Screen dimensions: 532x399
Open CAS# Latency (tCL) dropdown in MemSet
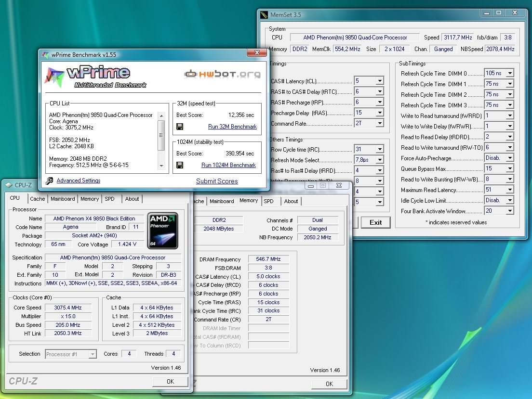(x=380, y=81)
